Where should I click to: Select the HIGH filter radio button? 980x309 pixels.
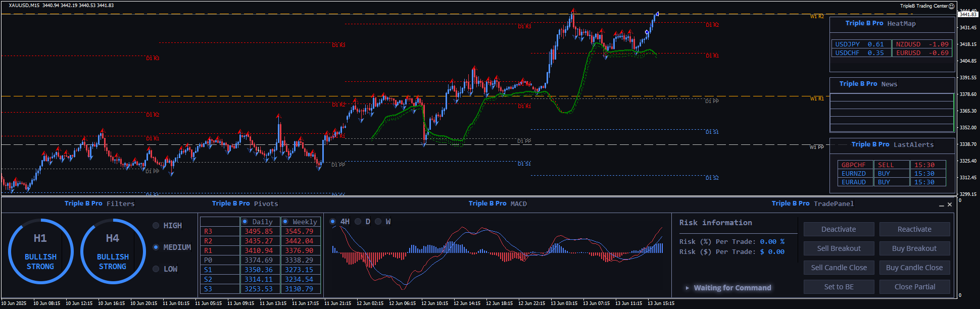click(156, 226)
